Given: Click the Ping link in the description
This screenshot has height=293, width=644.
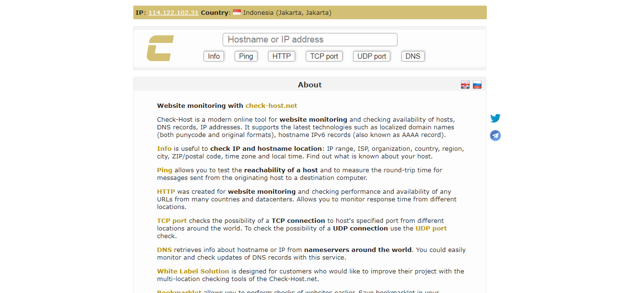Looking at the screenshot, I should (x=164, y=170).
